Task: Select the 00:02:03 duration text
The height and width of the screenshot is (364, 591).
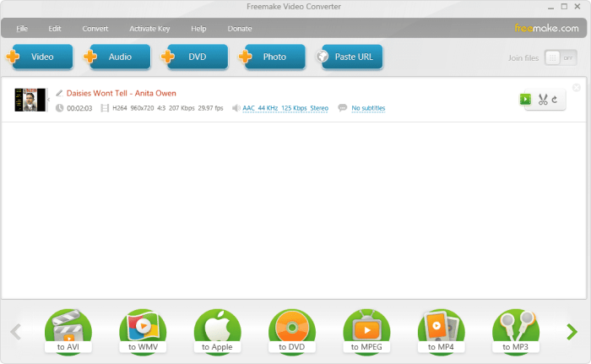Action: pyautogui.click(x=79, y=108)
